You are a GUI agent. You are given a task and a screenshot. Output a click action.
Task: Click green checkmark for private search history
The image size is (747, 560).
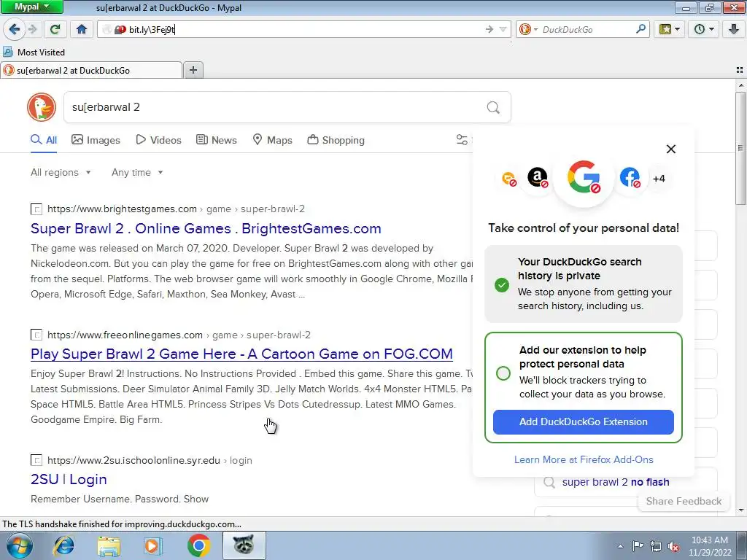(x=502, y=285)
